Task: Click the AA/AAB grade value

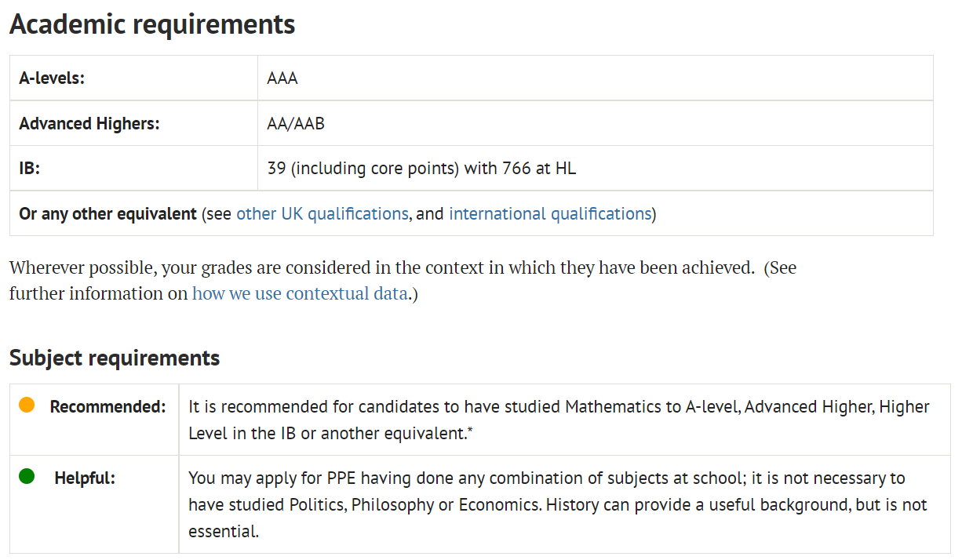Action: click(x=296, y=124)
